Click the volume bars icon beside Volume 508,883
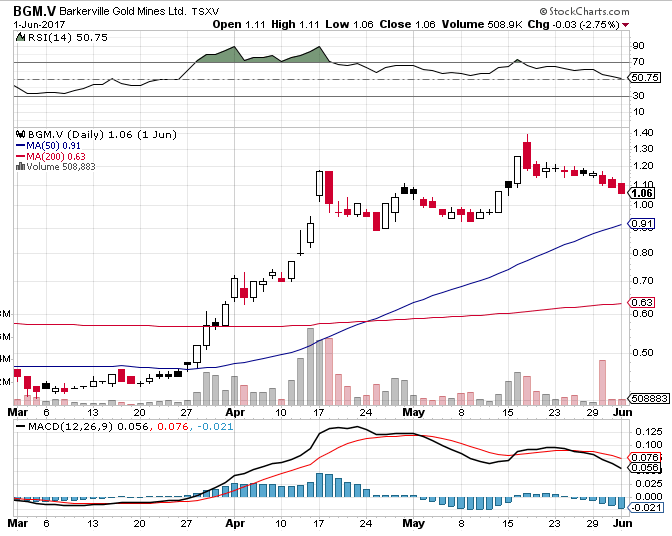 tap(20, 167)
